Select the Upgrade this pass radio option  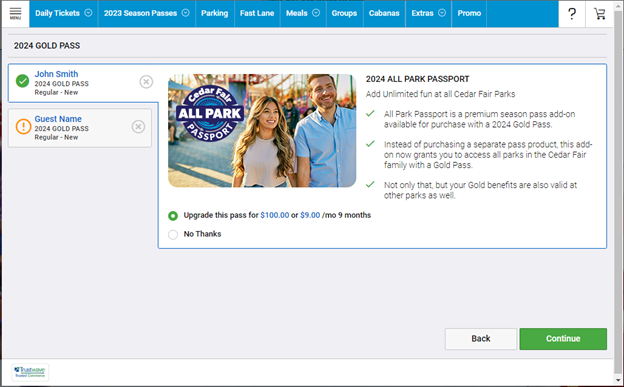point(173,215)
